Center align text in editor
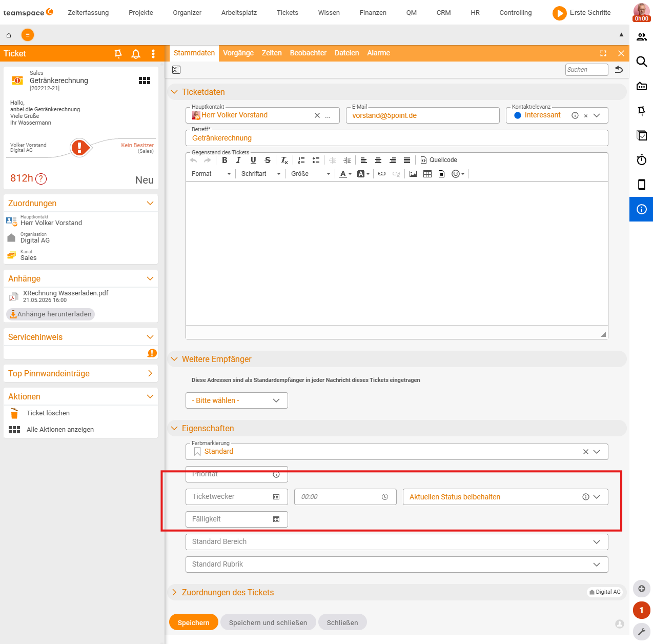This screenshot has width=653, height=644. (x=378, y=160)
